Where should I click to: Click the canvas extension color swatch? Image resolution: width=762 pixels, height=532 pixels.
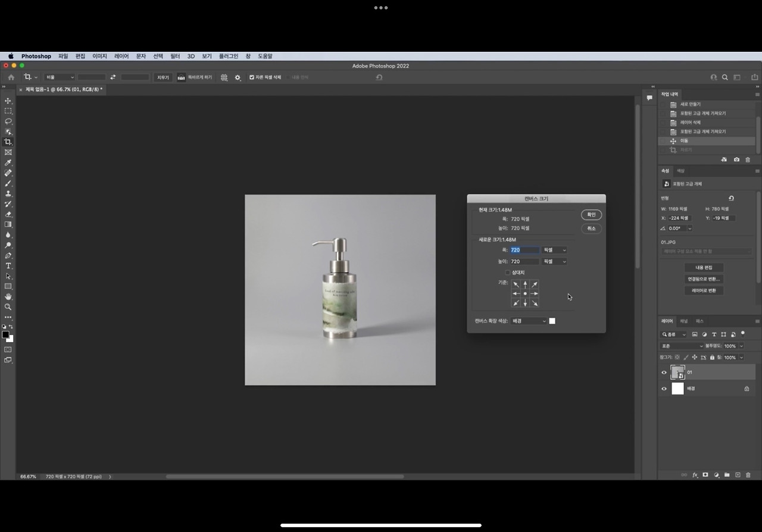pos(552,321)
